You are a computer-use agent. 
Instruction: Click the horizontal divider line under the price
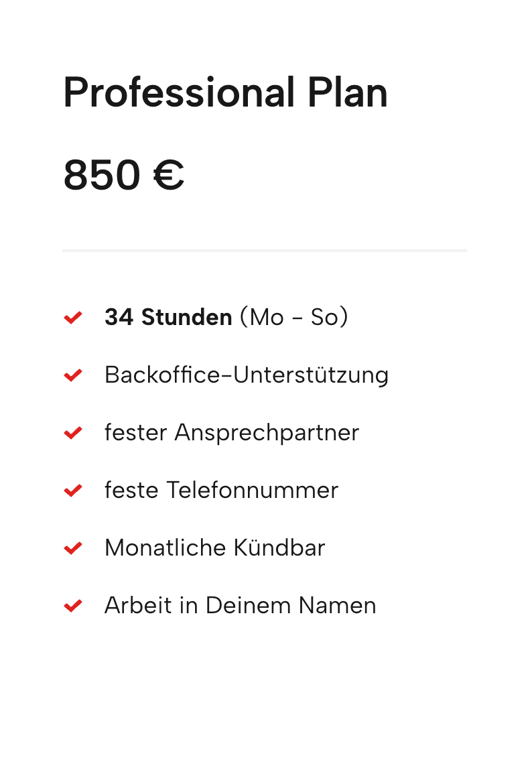265,251
